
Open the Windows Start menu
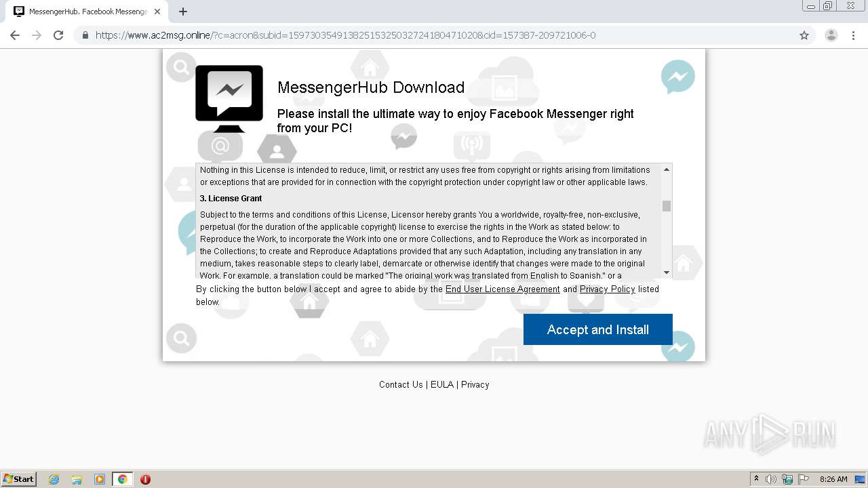pyautogui.click(x=19, y=479)
